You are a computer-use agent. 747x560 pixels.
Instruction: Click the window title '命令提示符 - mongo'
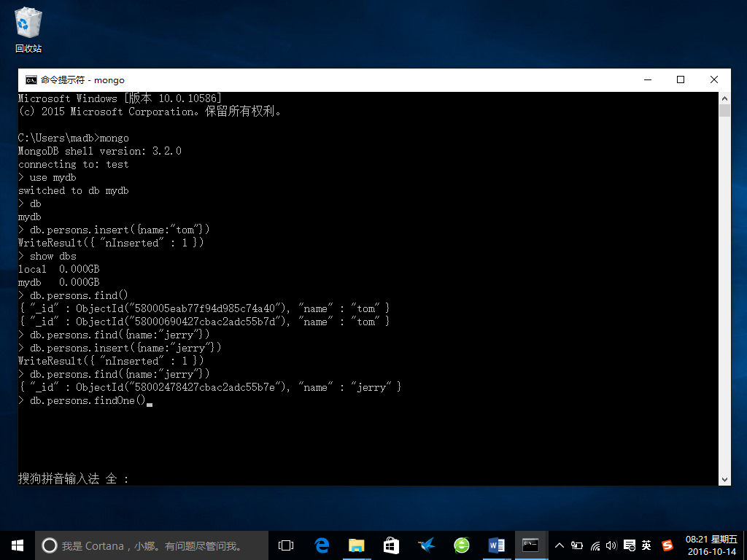click(x=82, y=80)
